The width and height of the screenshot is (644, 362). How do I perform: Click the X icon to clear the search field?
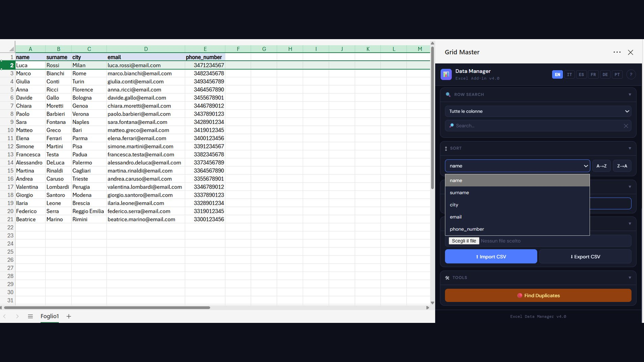pos(626,125)
